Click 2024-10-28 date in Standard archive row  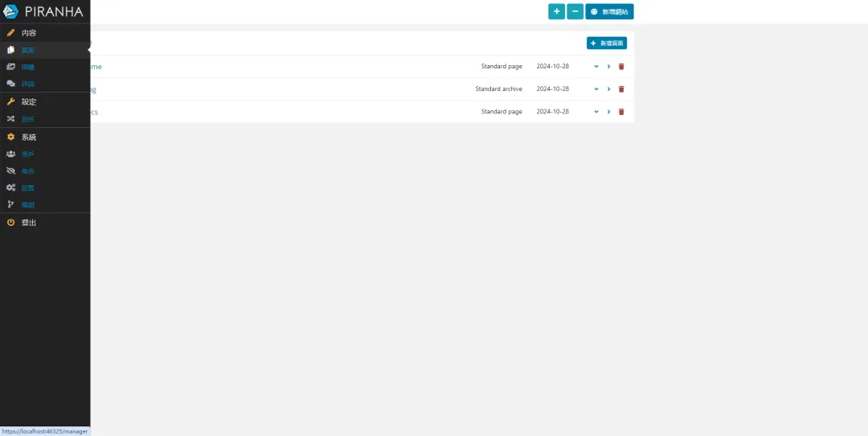(552, 88)
